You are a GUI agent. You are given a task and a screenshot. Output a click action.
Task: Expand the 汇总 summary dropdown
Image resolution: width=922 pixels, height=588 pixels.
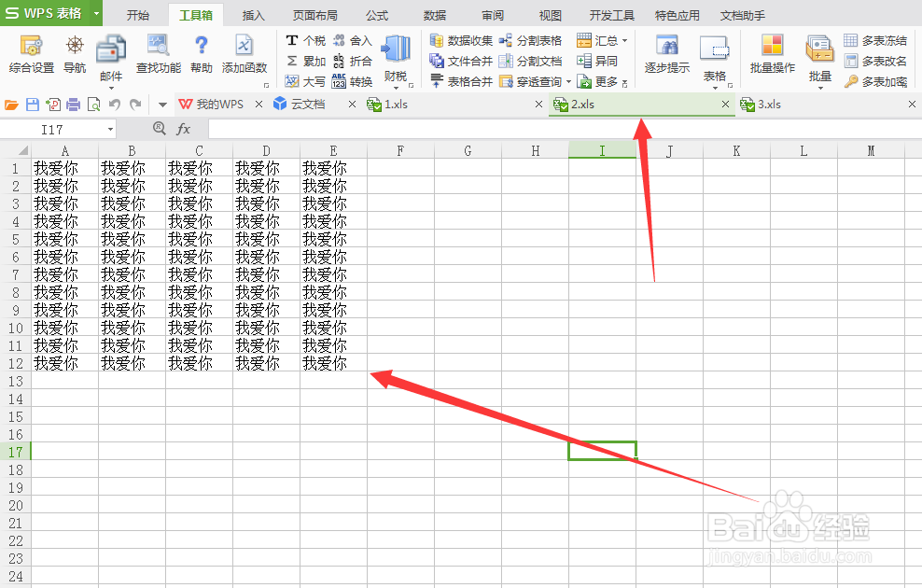coord(624,40)
